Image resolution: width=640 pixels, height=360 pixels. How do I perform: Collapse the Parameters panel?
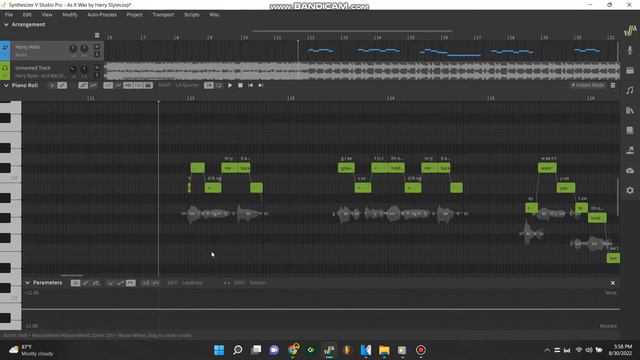pos(27,283)
